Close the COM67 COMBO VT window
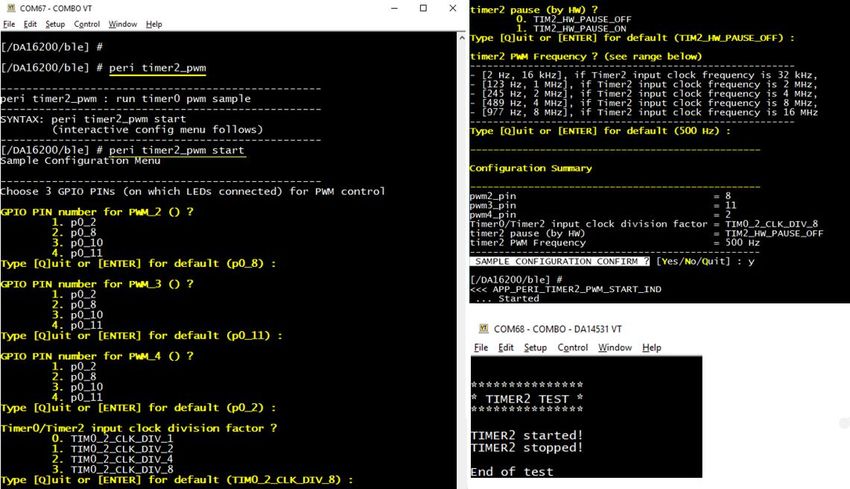This screenshot has width=850, height=489. 453,8
